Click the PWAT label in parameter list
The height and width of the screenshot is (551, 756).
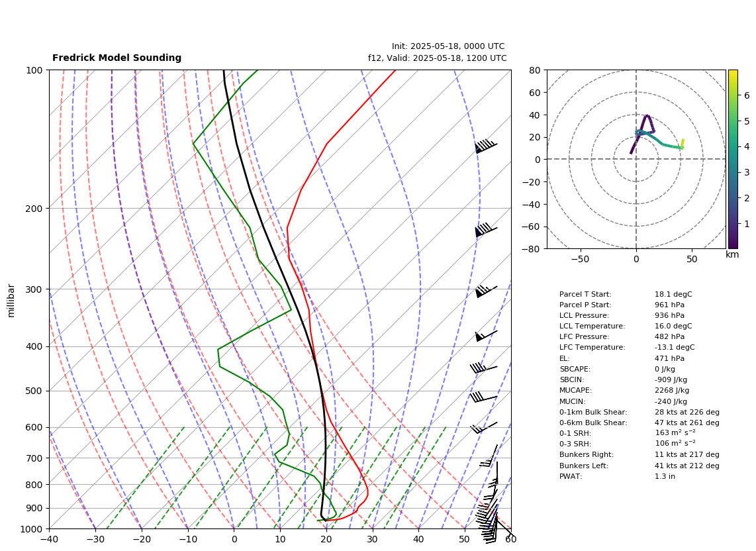tap(571, 476)
